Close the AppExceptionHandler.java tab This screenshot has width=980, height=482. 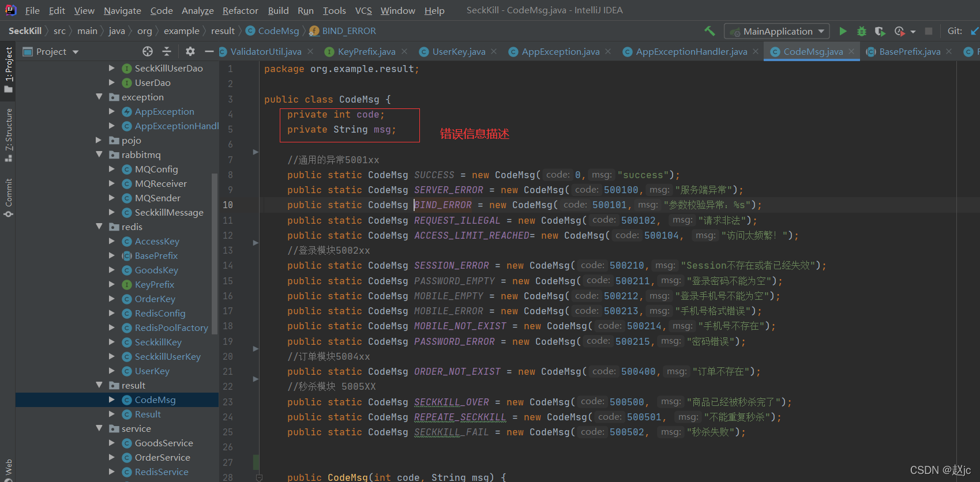pyautogui.click(x=756, y=51)
